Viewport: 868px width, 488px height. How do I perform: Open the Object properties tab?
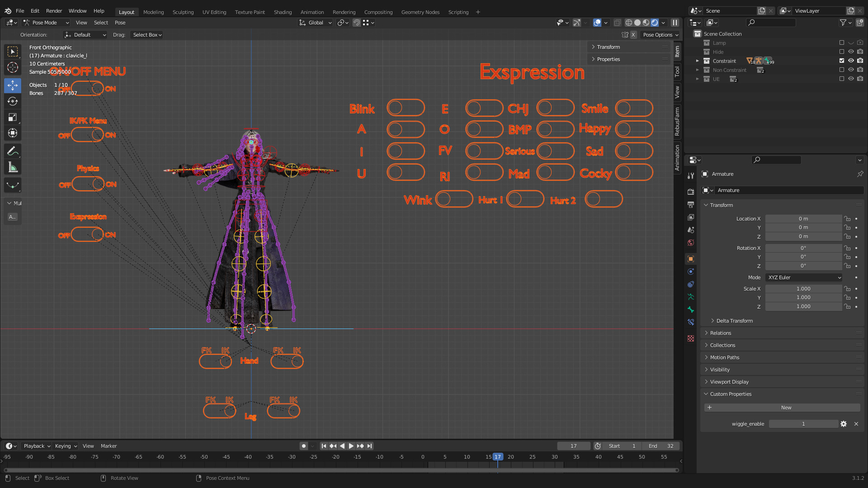(691, 259)
